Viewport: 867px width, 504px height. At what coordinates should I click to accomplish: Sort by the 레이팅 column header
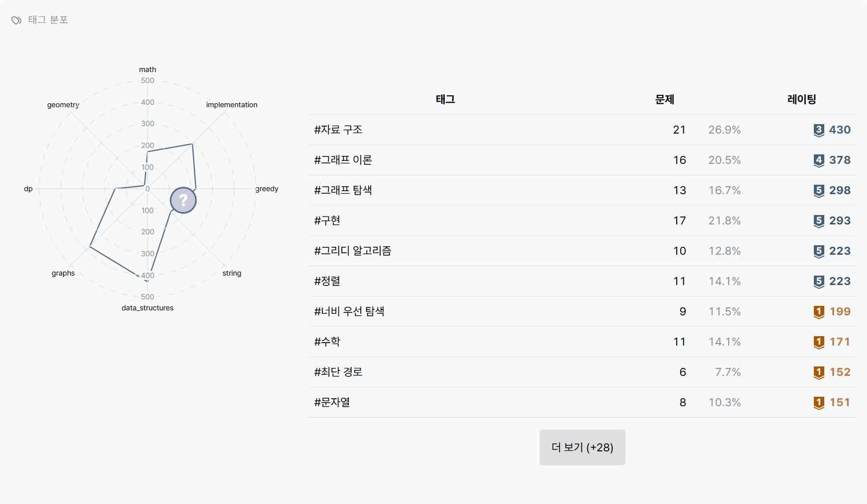[801, 99]
